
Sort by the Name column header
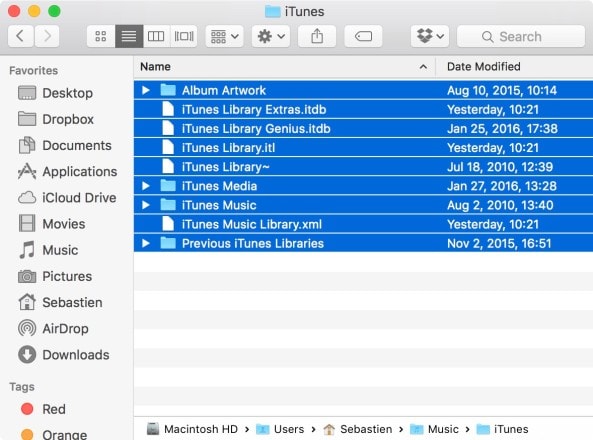(x=155, y=67)
